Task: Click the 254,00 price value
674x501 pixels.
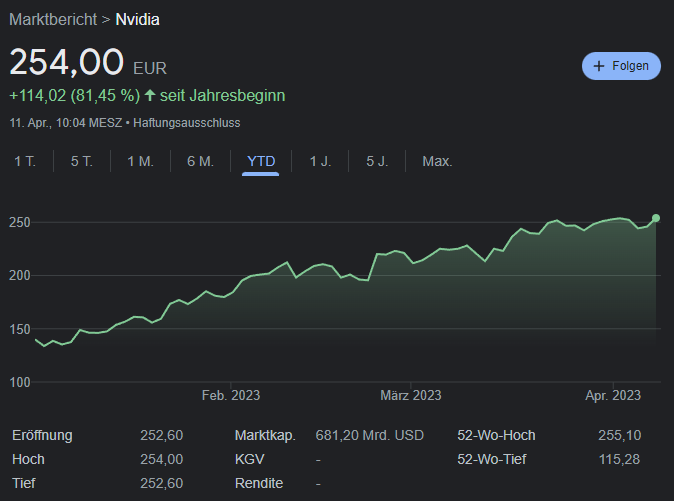Action: (67, 63)
